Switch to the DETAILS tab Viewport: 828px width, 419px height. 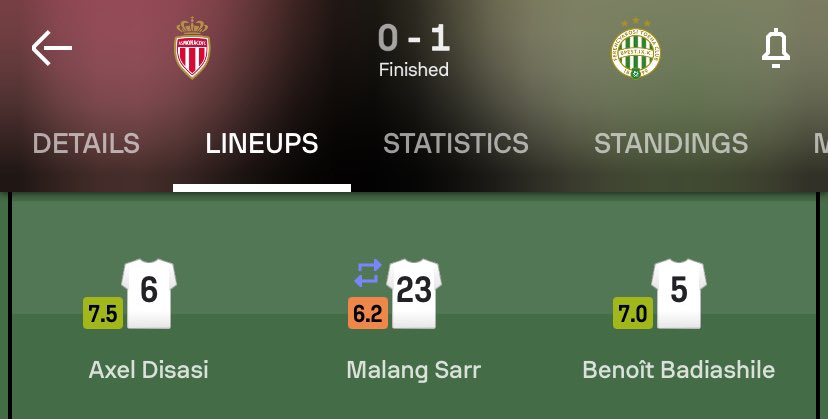86,143
